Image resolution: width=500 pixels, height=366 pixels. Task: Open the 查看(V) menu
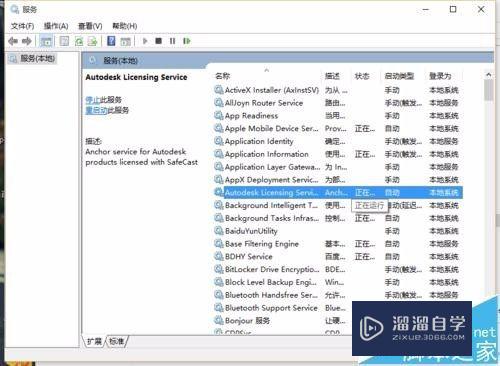tap(90, 26)
